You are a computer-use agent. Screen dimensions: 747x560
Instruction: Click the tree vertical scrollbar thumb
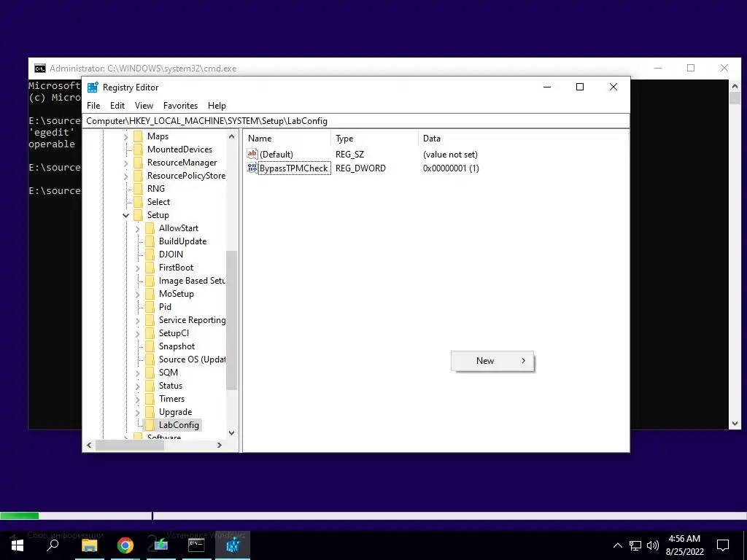tap(231, 320)
